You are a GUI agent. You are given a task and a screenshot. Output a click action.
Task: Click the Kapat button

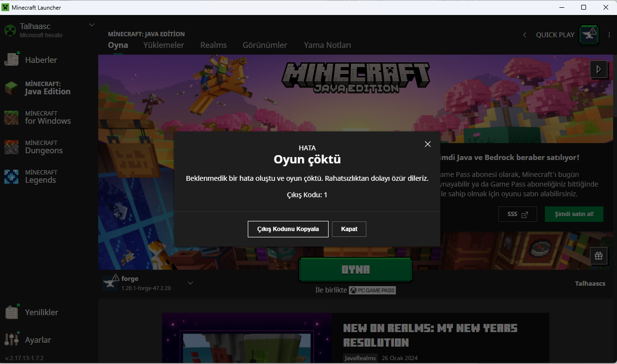point(349,229)
